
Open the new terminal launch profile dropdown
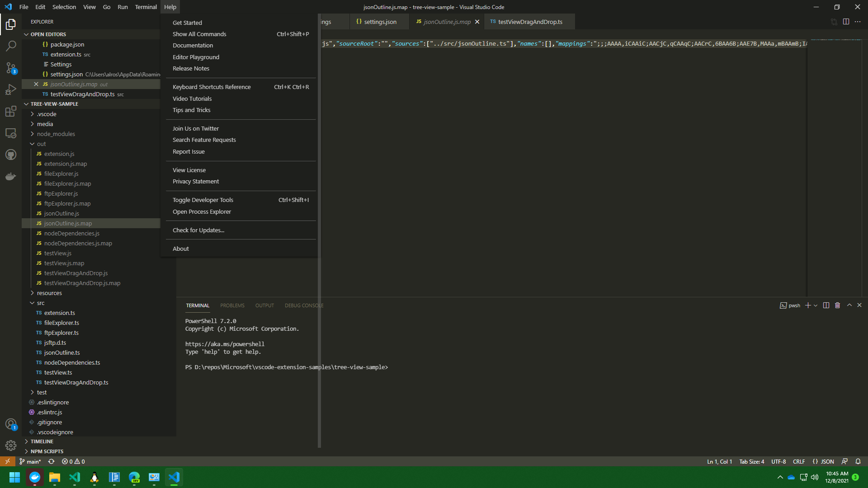click(816, 305)
